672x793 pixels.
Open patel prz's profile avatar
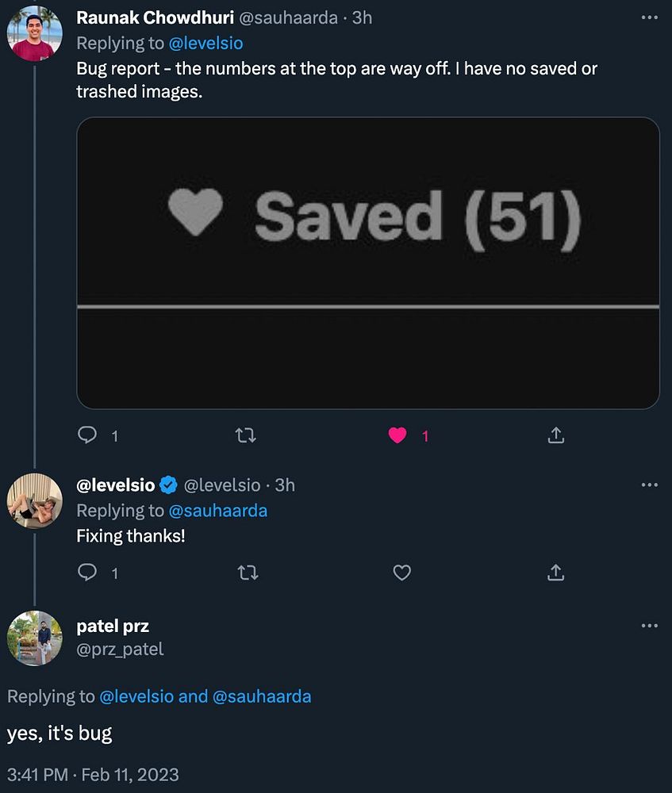click(x=34, y=638)
